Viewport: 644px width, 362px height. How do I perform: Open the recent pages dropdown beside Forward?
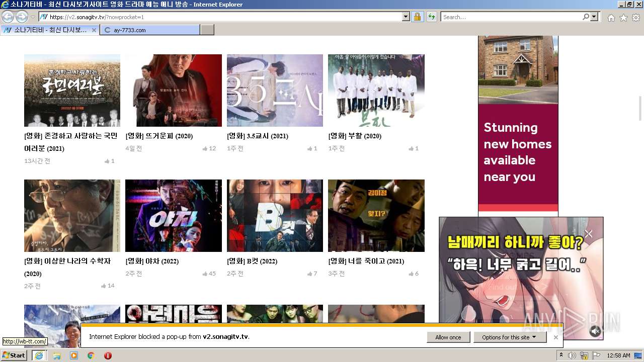click(33, 17)
